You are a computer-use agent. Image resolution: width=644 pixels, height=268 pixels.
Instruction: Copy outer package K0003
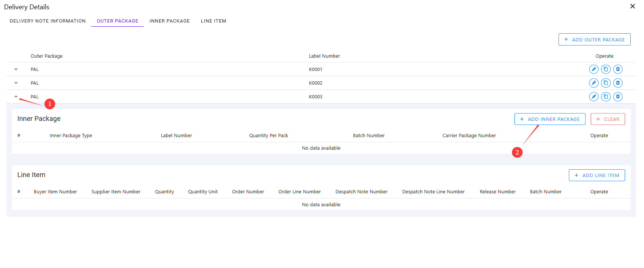tap(606, 96)
